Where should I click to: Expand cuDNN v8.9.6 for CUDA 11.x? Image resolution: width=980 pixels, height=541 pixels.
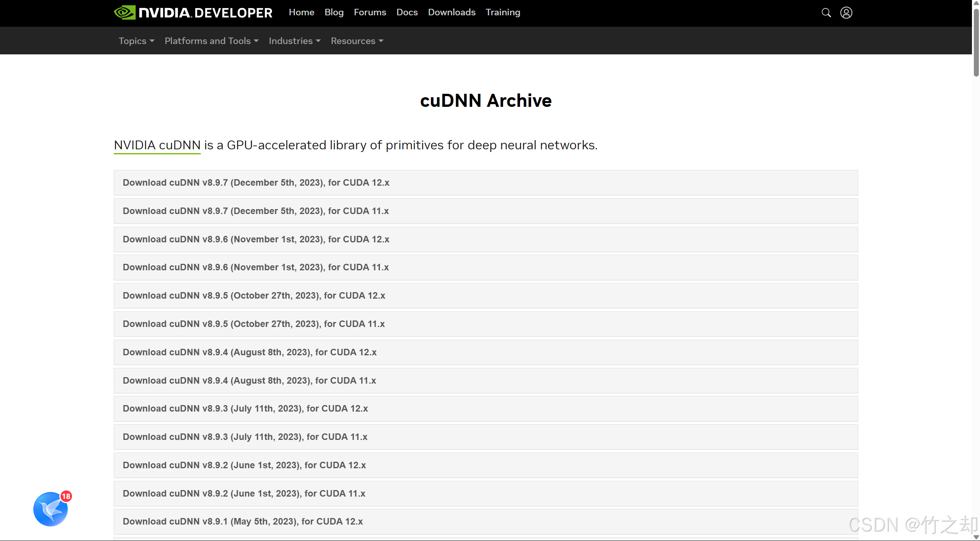click(256, 267)
